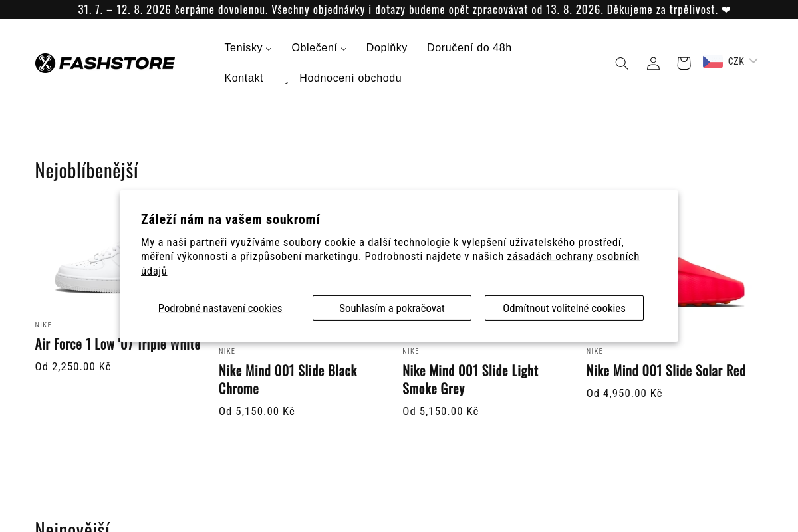
Task: Open the search magnifier icon
Action: pyautogui.click(x=622, y=63)
